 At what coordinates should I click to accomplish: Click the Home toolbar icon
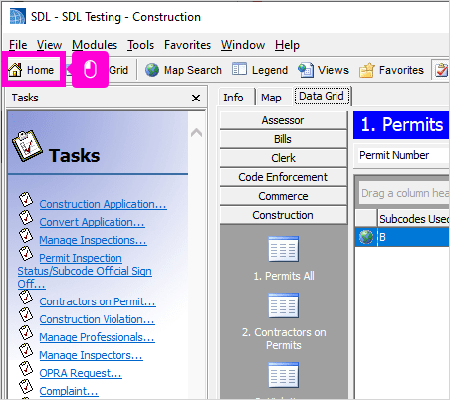click(x=15, y=70)
